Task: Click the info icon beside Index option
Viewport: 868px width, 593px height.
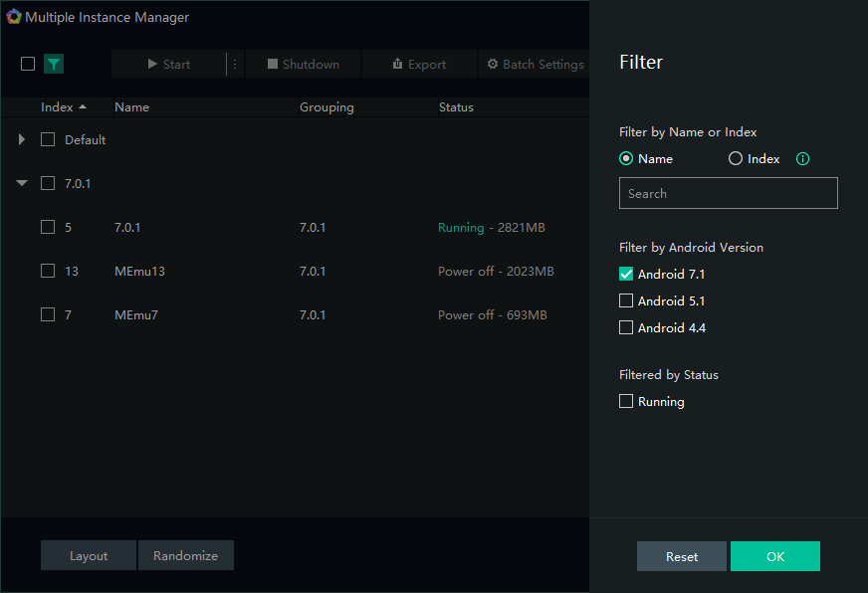Action: tap(803, 159)
